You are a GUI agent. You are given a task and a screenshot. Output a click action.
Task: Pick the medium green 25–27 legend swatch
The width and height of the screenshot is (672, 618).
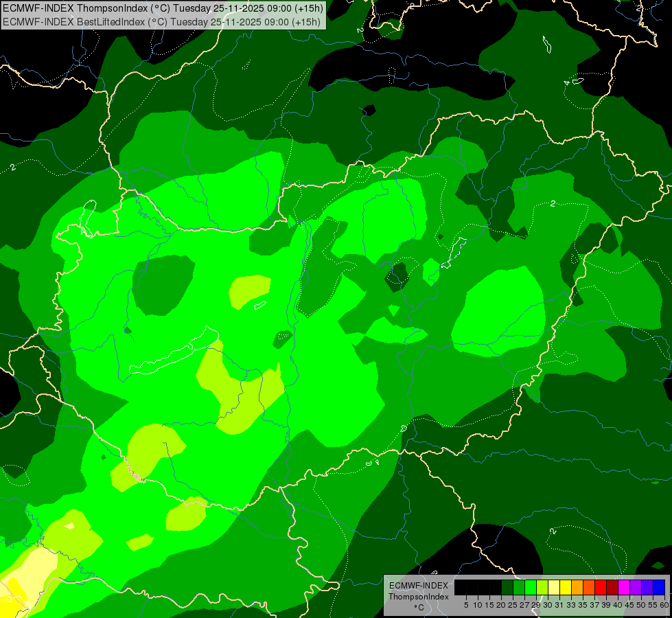pos(519,587)
